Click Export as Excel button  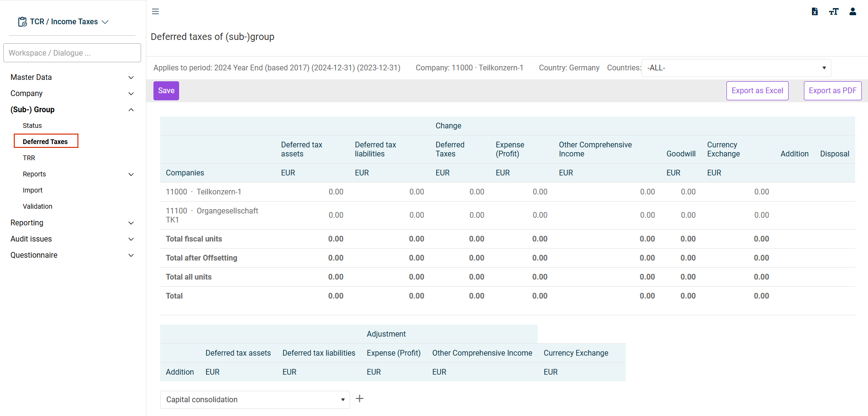click(x=757, y=91)
